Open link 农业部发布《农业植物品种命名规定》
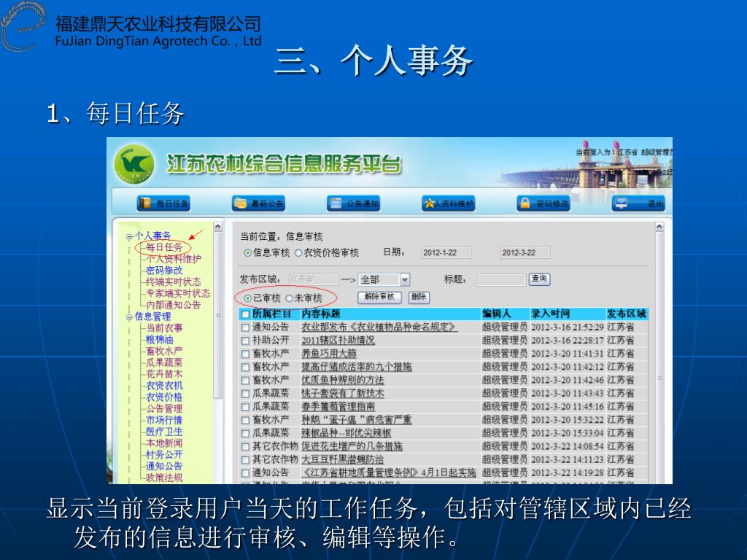Image resolution: width=747 pixels, height=560 pixels. point(379,327)
